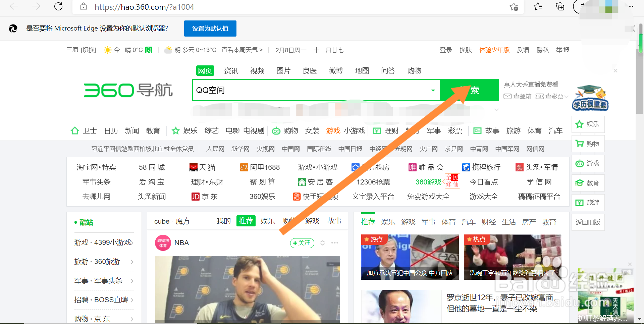Click 返回旧版 sidebar button
Image resolution: width=644 pixels, height=324 pixels.
588,222
